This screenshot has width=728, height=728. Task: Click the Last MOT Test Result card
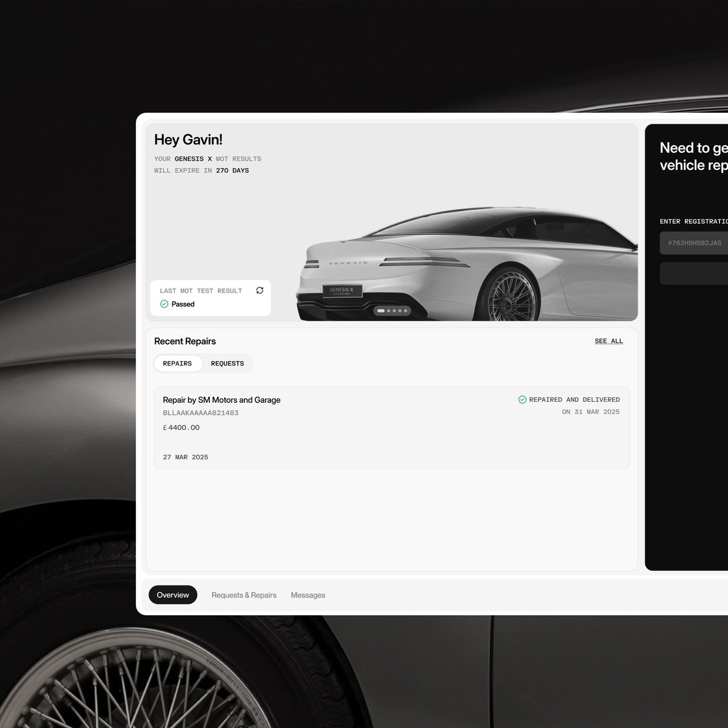[x=211, y=298]
